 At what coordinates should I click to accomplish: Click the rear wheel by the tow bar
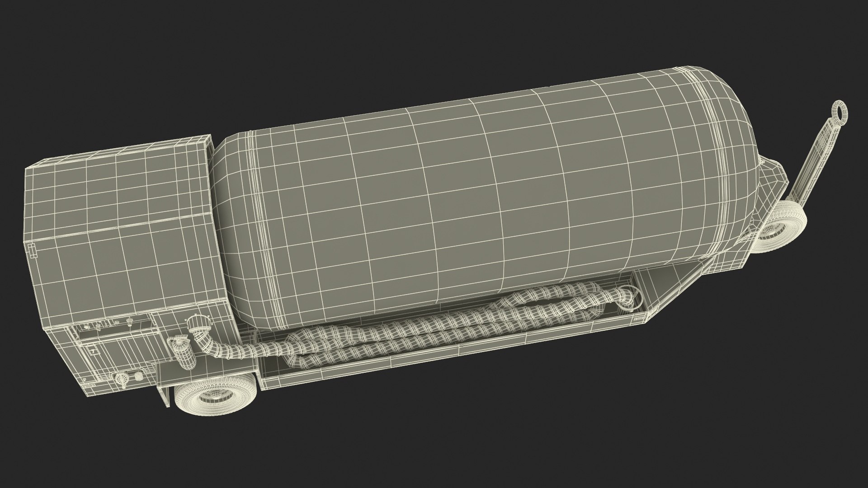tap(781, 230)
